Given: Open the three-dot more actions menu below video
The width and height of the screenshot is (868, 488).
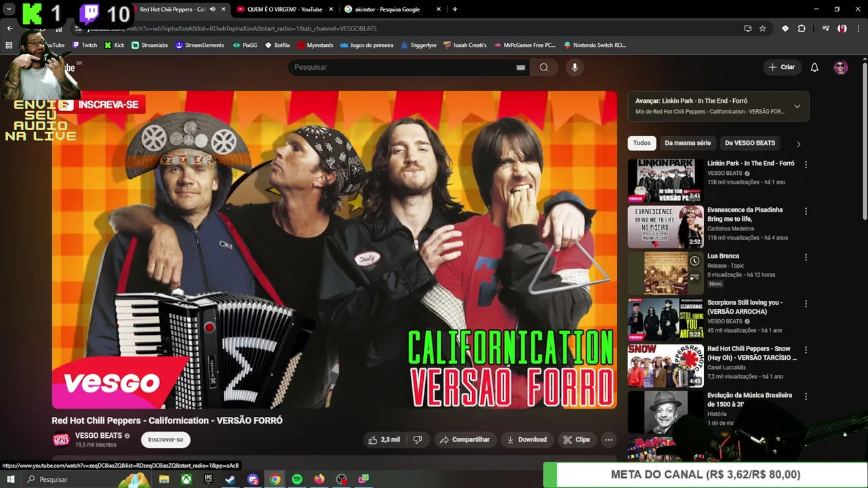Looking at the screenshot, I should coord(608,440).
